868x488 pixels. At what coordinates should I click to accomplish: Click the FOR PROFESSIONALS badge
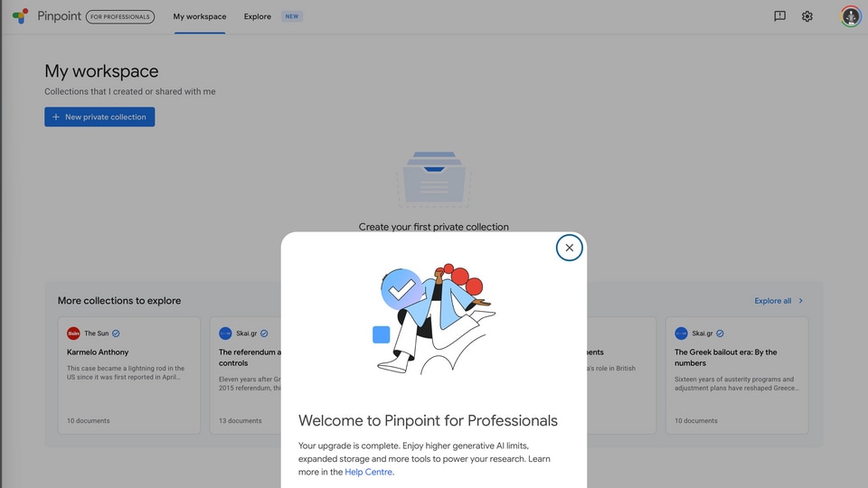click(x=120, y=16)
